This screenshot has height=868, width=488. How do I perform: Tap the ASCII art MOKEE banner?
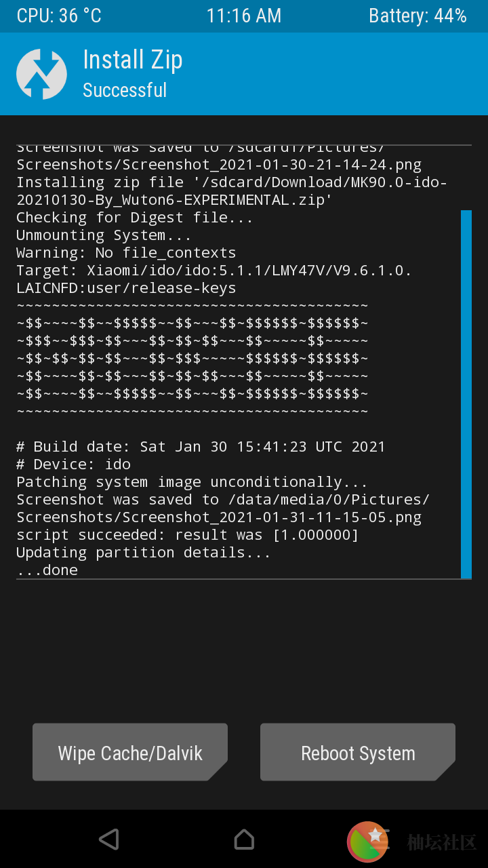click(192, 358)
